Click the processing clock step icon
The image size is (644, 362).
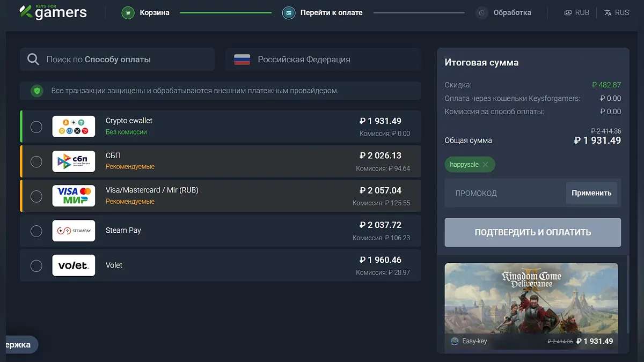(482, 13)
